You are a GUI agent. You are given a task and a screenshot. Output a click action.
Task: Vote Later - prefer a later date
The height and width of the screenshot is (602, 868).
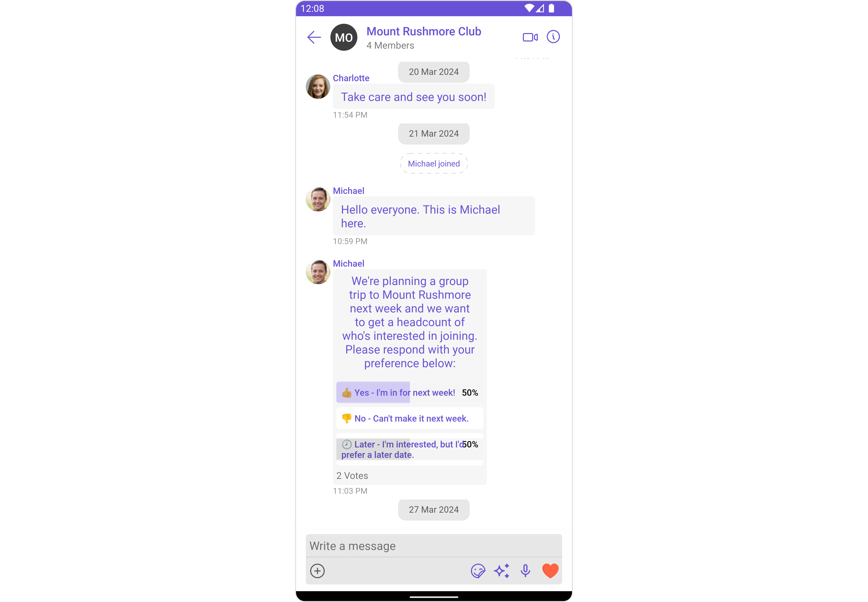click(x=410, y=449)
